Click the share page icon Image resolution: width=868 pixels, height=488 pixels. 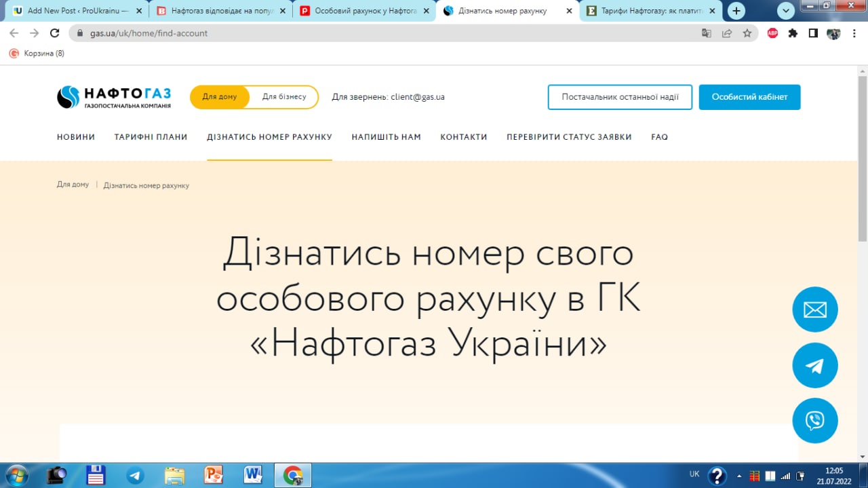(x=727, y=33)
